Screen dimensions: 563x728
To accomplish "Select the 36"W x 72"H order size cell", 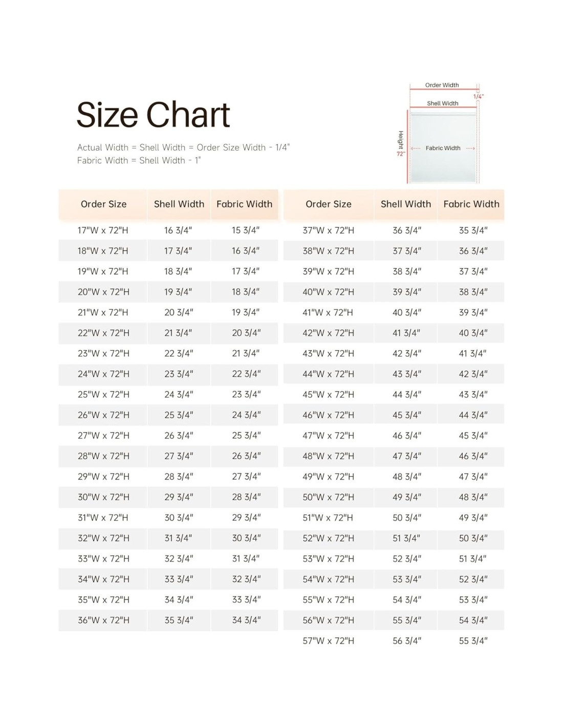I will click(103, 620).
